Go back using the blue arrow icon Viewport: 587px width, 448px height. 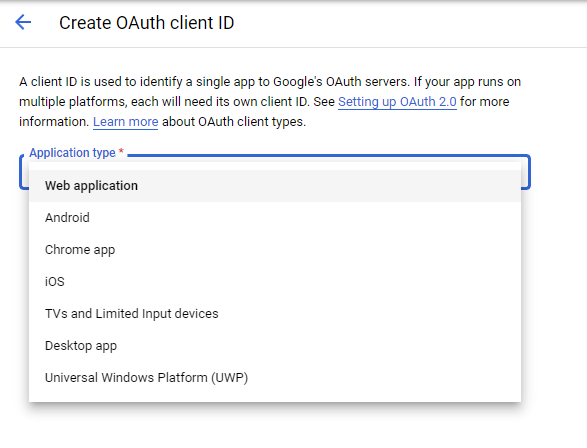click(23, 22)
